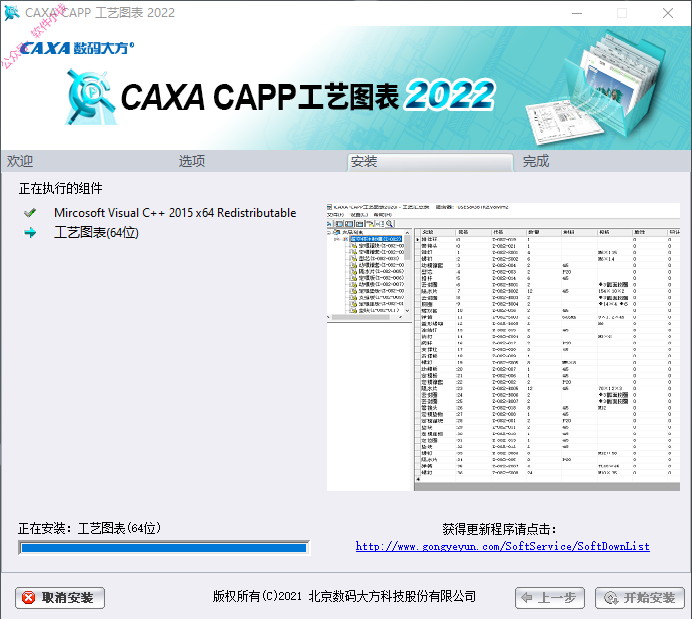
Task: Select the Welcome step tab
Action: tap(20, 161)
